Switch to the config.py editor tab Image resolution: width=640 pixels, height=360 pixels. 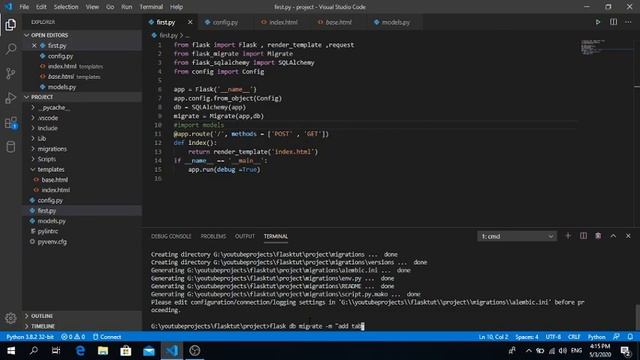(x=225, y=22)
